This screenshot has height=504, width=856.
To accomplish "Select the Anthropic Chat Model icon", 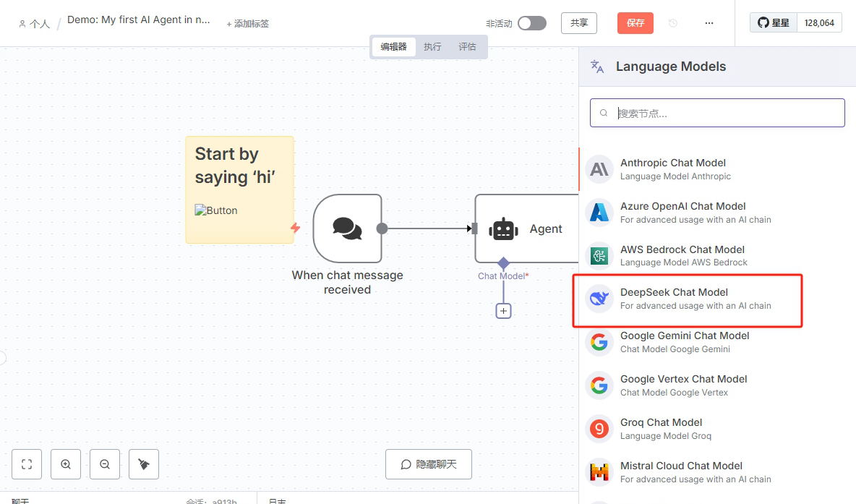I will [x=599, y=169].
